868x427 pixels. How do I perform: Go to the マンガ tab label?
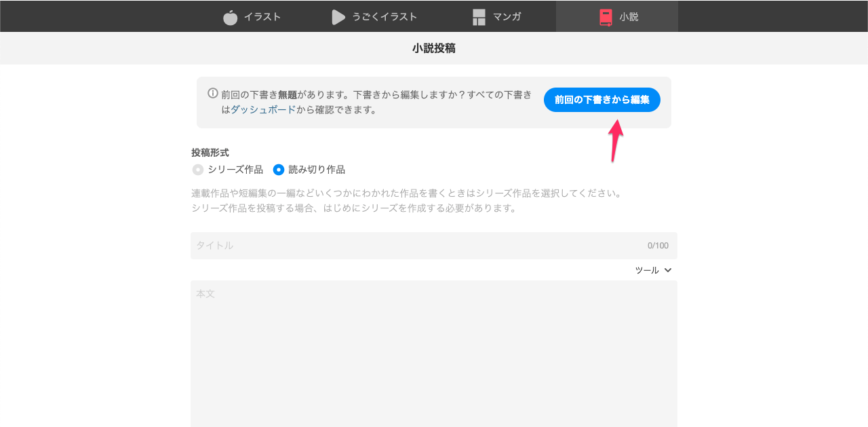pos(507,17)
